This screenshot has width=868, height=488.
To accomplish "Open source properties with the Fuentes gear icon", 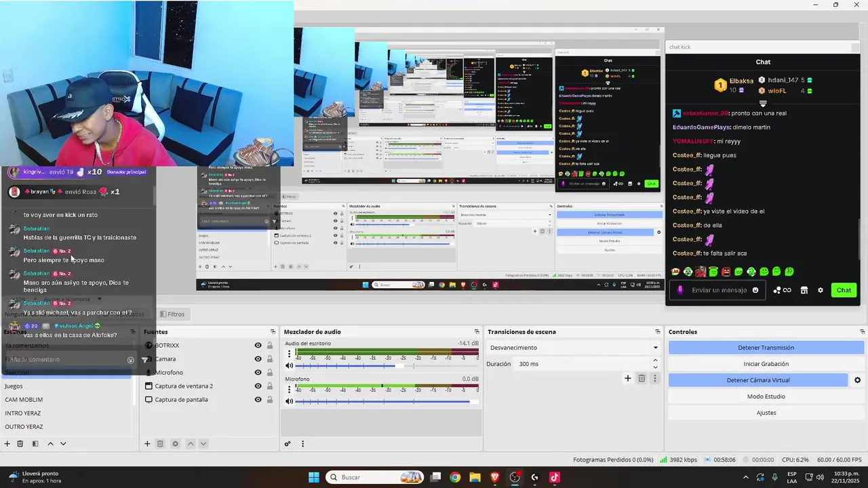I will click(x=175, y=444).
